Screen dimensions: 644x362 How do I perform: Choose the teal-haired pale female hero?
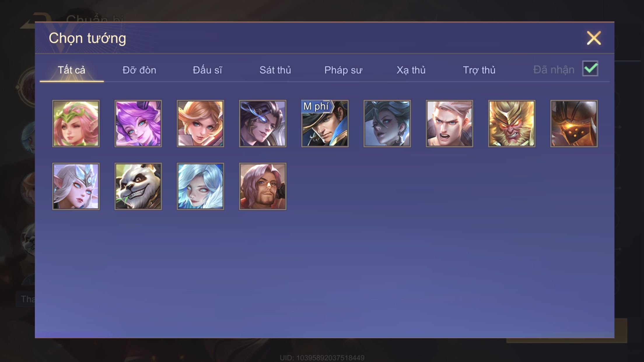pyautogui.click(x=387, y=124)
